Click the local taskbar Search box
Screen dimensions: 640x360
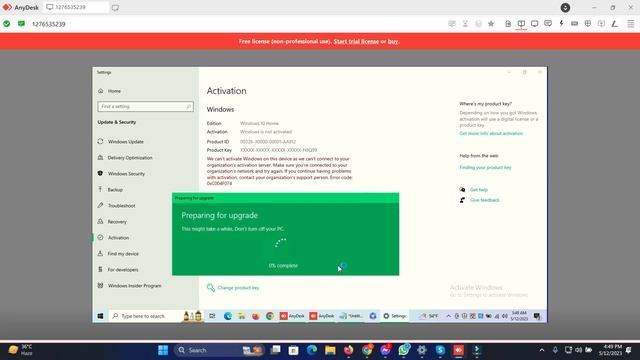tap(218, 350)
